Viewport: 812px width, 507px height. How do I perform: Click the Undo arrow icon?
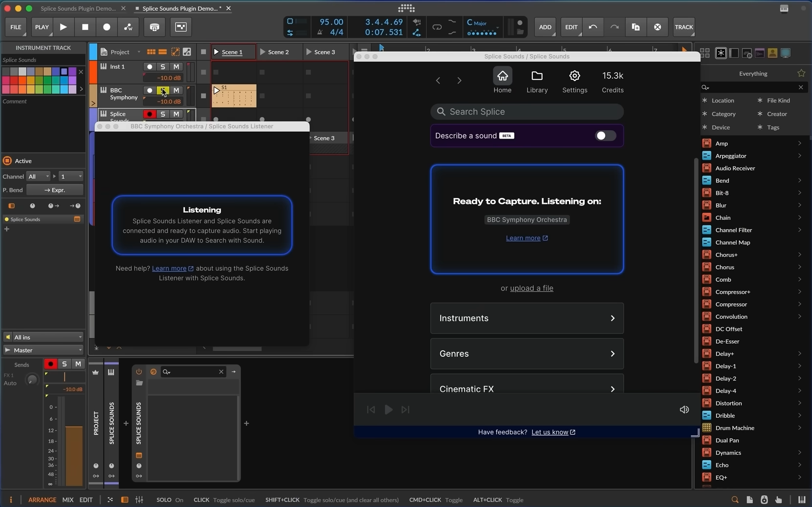pyautogui.click(x=593, y=27)
